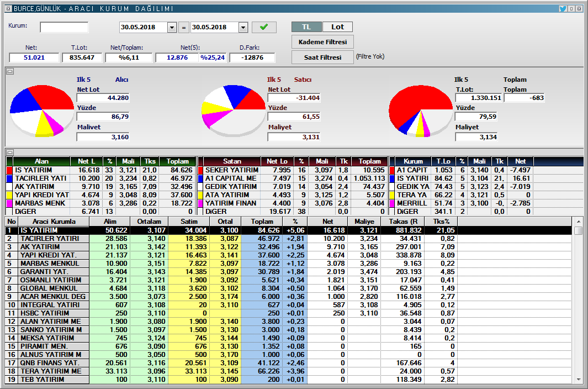Click red swatch beside IS YATIRIM in Alan table
The height and width of the screenshot is (389, 588).
[10, 170]
